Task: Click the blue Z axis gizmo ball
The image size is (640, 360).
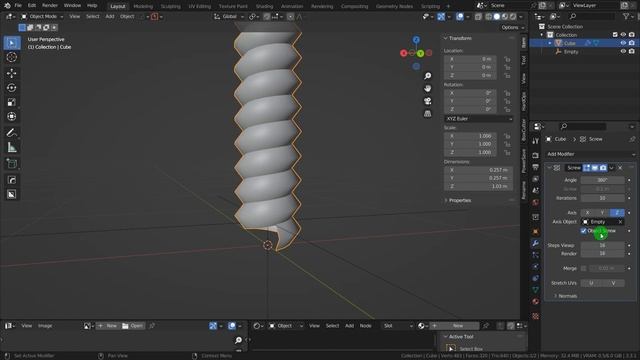Action: click(x=416, y=40)
